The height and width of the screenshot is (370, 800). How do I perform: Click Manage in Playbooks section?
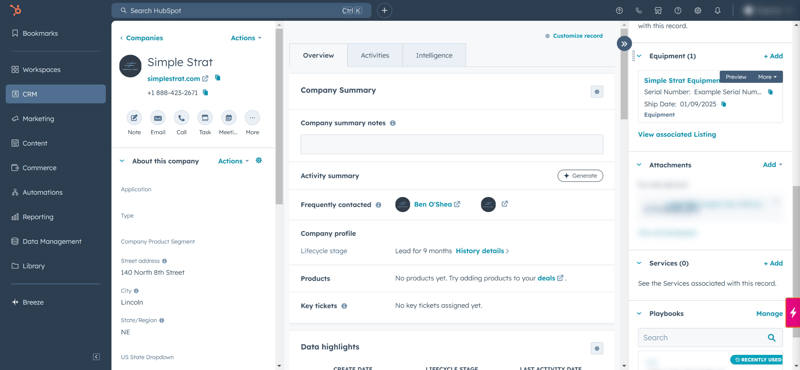(769, 314)
